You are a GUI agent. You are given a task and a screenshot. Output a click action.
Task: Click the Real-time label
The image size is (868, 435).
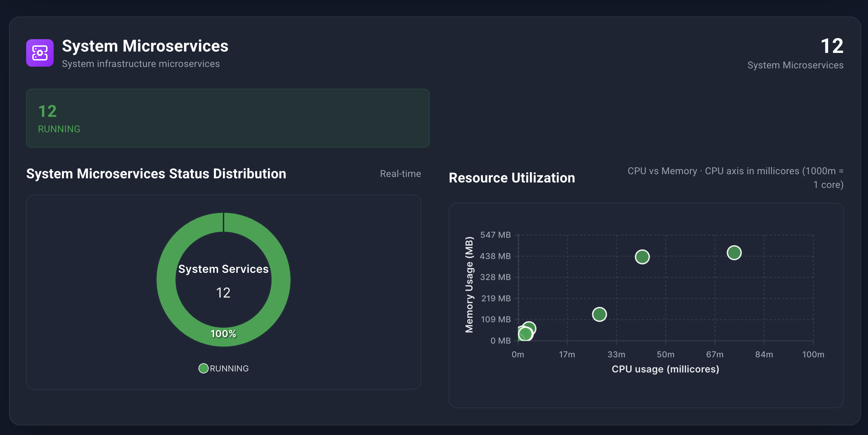400,174
